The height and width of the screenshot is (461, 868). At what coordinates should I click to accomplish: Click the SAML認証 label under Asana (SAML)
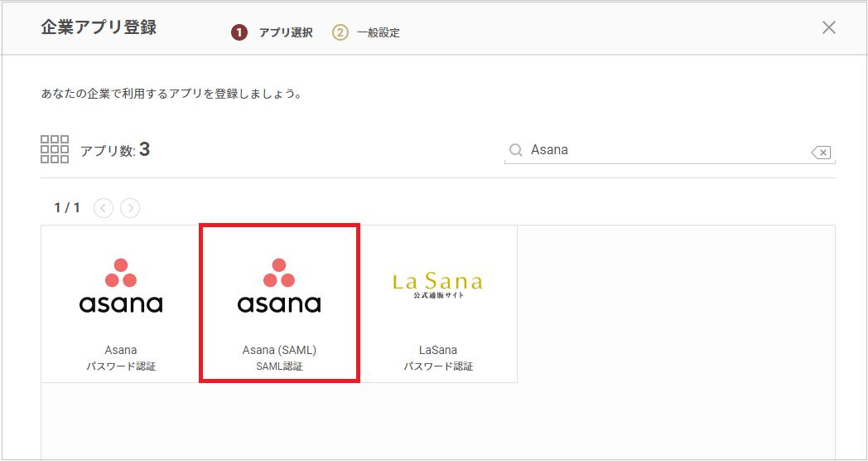280,366
